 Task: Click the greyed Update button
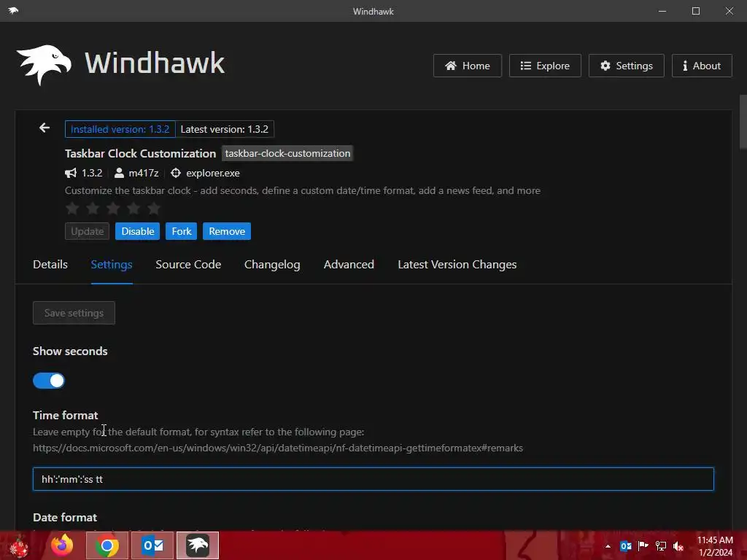click(x=88, y=231)
